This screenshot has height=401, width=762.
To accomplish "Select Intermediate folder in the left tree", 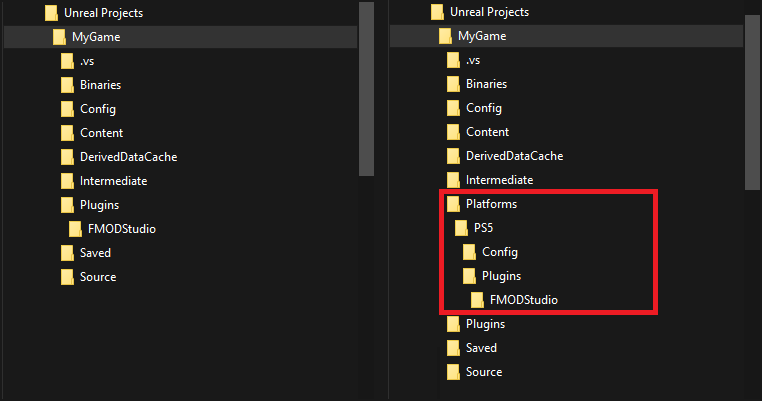I will (x=113, y=181).
